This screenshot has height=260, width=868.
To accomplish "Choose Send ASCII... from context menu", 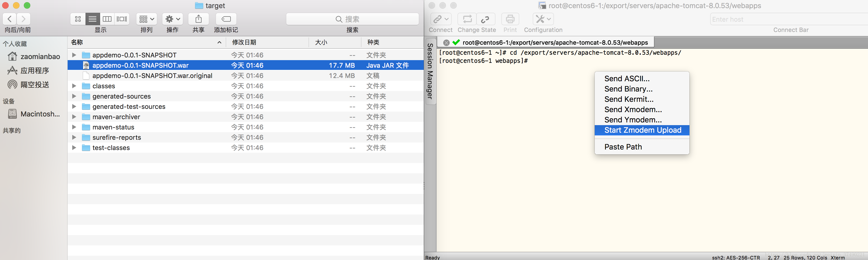I will (642, 79).
